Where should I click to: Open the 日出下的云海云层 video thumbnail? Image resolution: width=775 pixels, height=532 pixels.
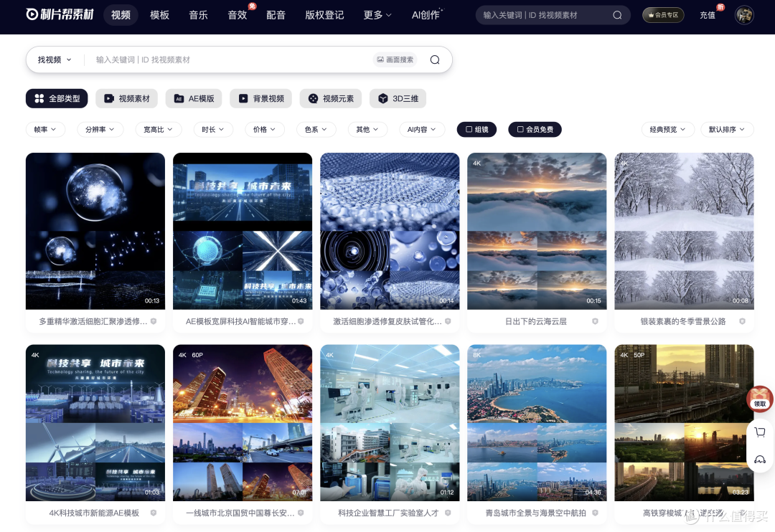537,231
